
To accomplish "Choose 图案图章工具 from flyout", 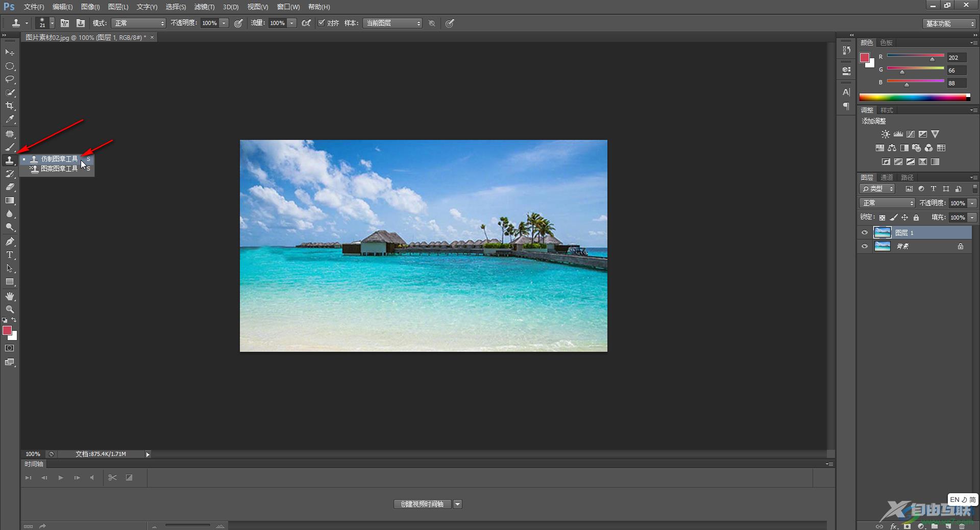I will [x=59, y=168].
